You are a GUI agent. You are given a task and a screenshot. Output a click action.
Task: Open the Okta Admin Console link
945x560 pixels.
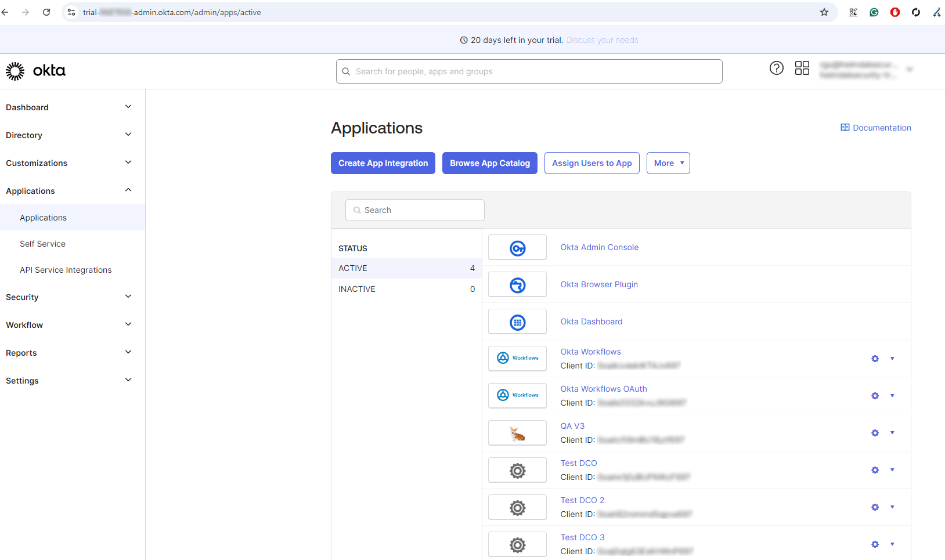(x=600, y=247)
